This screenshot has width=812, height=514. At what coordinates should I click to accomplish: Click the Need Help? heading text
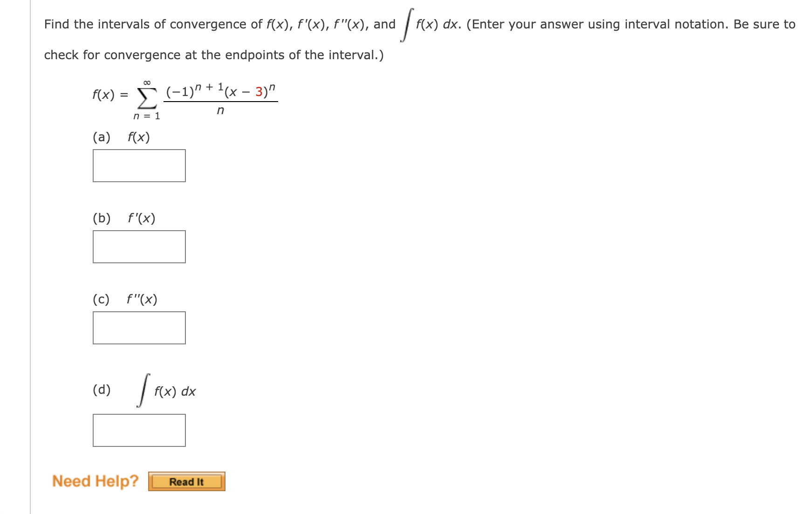[x=95, y=481]
